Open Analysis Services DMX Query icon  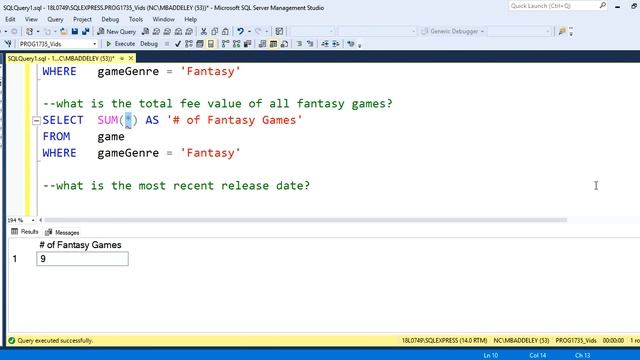167,31
